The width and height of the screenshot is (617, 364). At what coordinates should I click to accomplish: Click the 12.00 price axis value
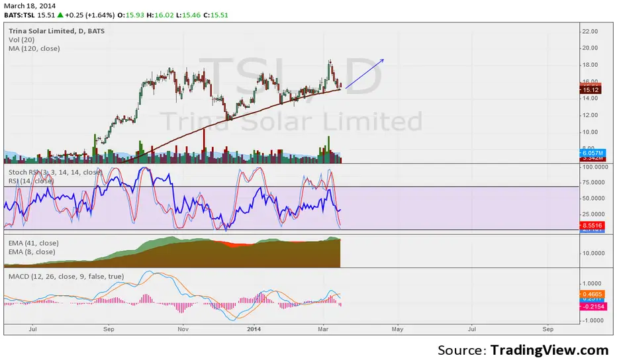point(590,115)
